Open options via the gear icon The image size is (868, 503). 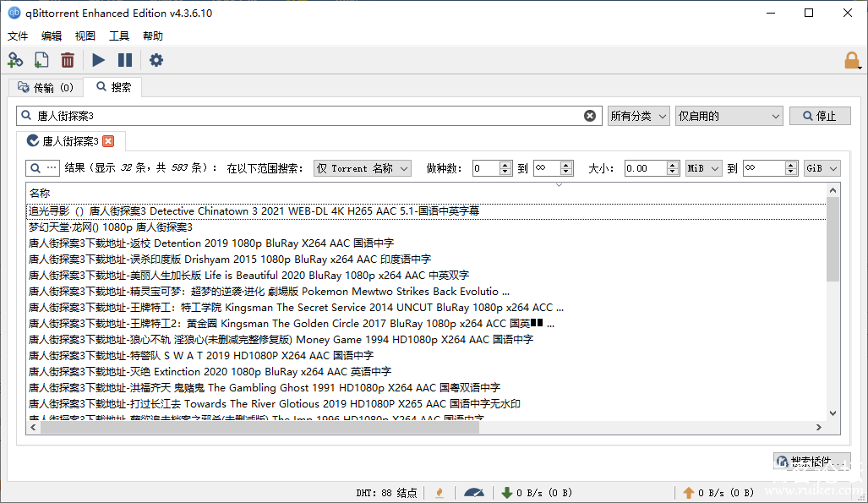tap(156, 60)
